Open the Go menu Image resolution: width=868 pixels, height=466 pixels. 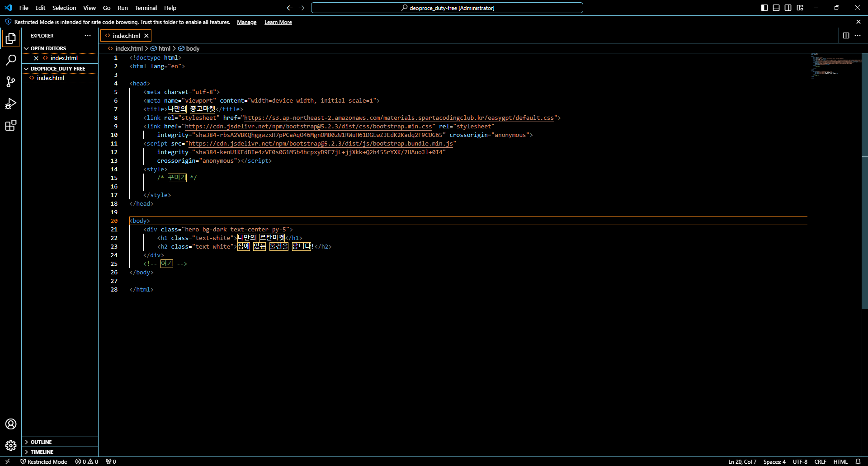pyautogui.click(x=107, y=8)
